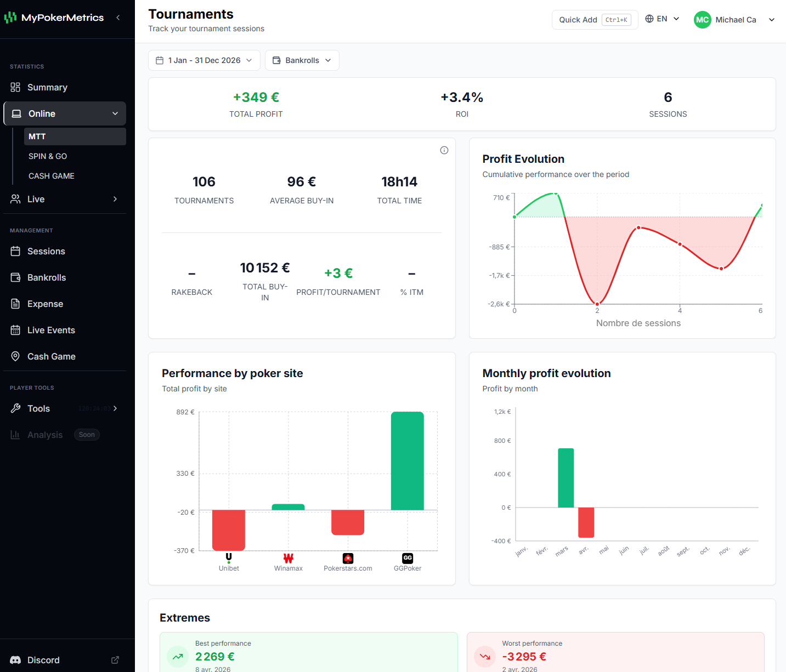This screenshot has width=786, height=672.
Task: Open the Michael Ca profile menu
Action: [735, 19]
